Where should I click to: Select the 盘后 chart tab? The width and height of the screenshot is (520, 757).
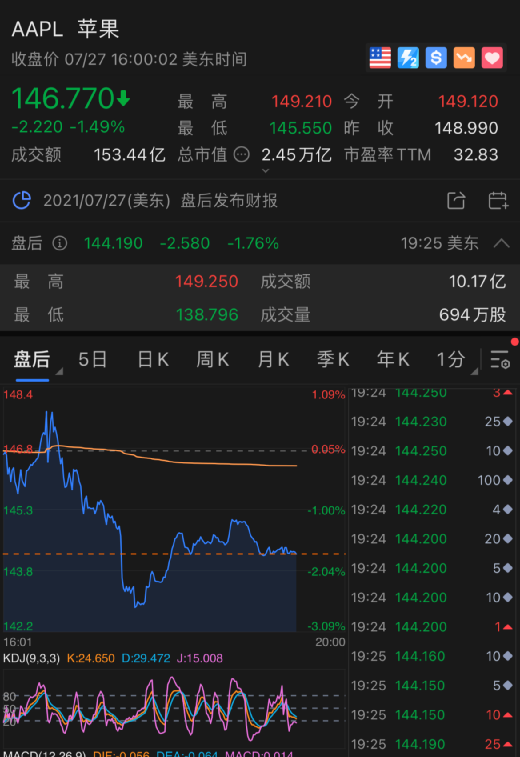32,360
